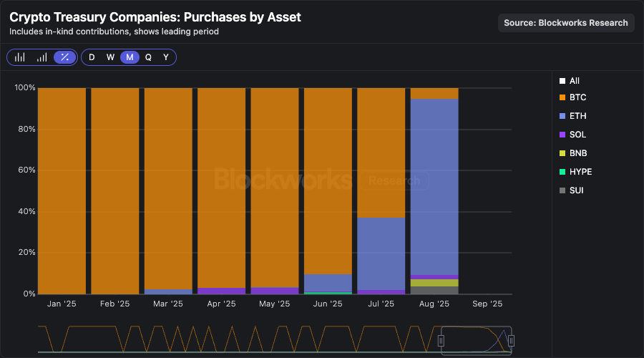The height and width of the screenshot is (358, 644).
Task: Toggle HYPE series in legend
Action: (576, 172)
